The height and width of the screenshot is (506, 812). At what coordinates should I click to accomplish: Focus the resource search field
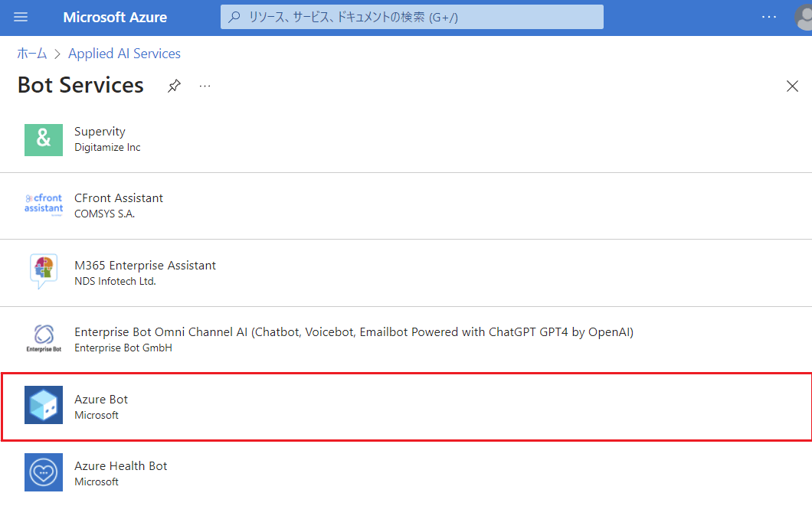(411, 17)
